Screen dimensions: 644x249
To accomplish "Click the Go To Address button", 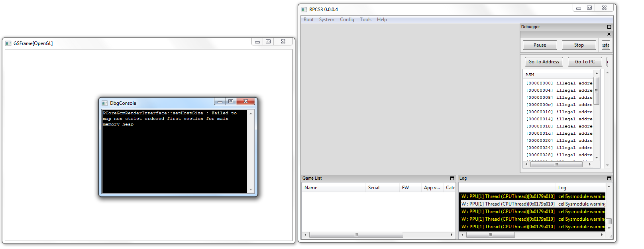I will coord(544,62).
